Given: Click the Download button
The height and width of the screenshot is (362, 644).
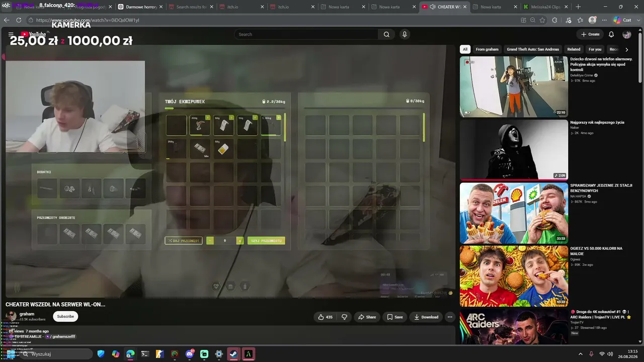Looking at the screenshot, I should [426, 317].
